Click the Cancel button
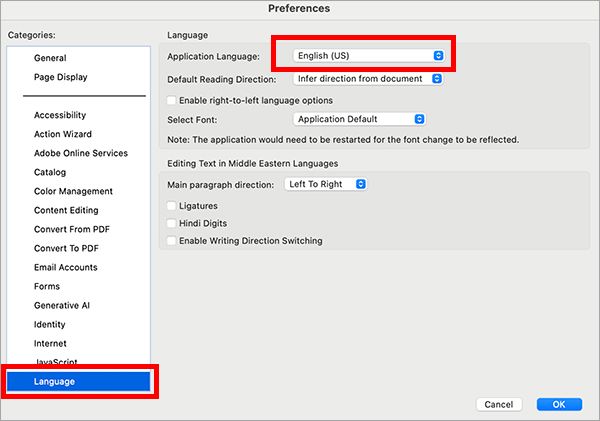The width and height of the screenshot is (600, 421). pyautogui.click(x=497, y=404)
